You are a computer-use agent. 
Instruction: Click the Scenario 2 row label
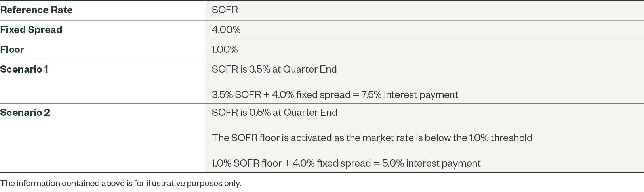point(25,113)
